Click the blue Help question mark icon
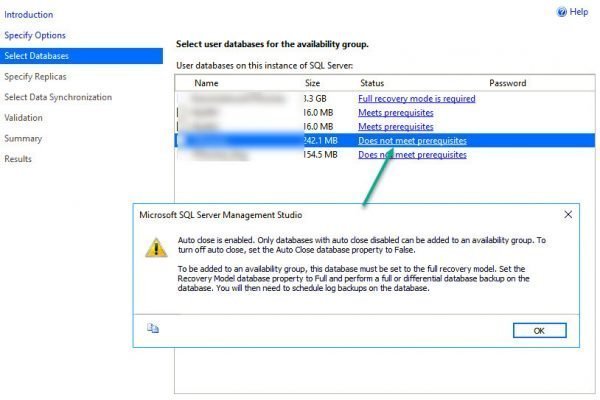Image resolution: width=600 pixels, height=400 pixels. click(560, 12)
